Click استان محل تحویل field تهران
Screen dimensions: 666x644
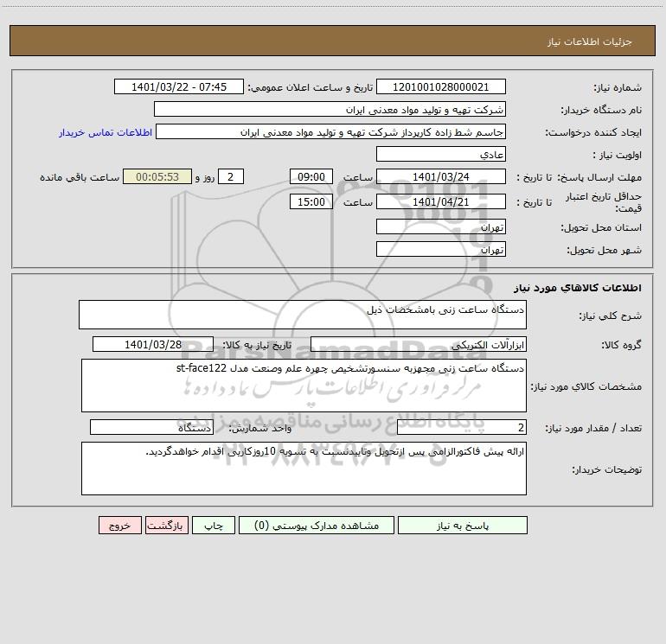441,227
